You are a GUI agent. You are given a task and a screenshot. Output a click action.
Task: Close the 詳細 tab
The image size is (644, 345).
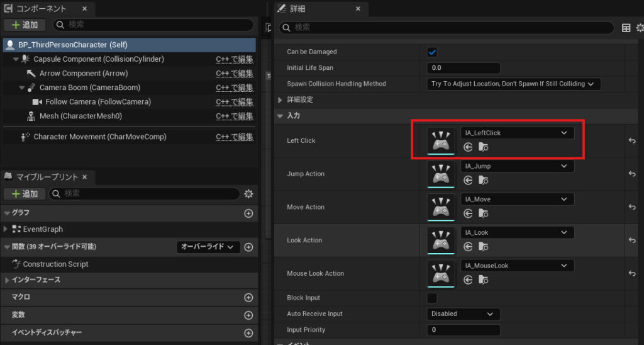[x=358, y=9]
